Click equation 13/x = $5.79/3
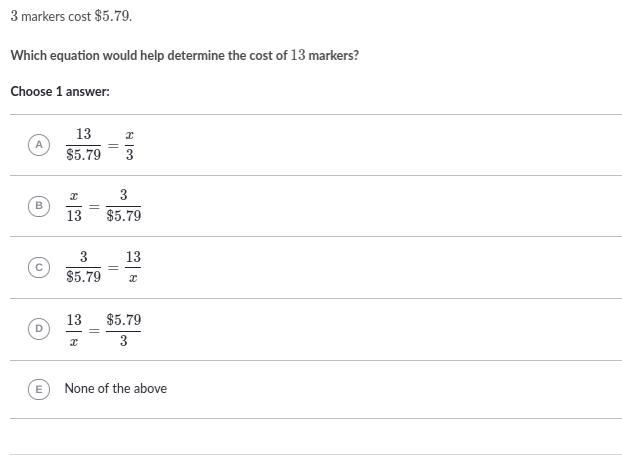622x462 pixels. click(104, 330)
